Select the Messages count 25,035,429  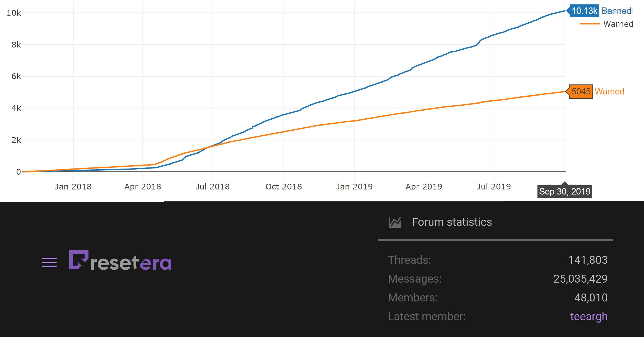(581, 279)
